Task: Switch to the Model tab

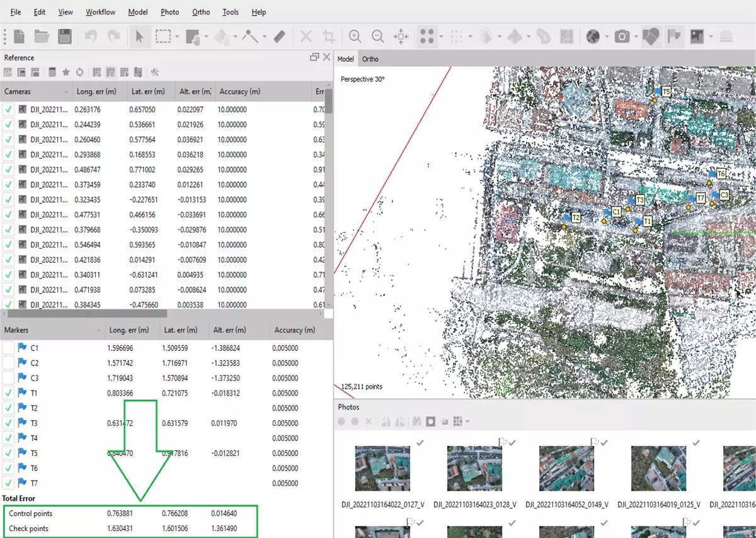Action: (x=345, y=59)
